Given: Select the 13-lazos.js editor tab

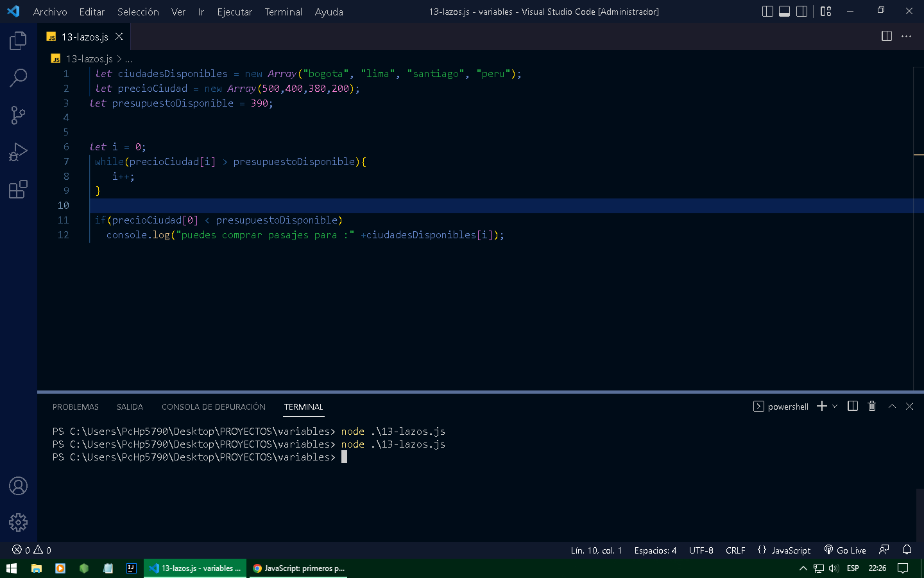Looking at the screenshot, I should pyautogui.click(x=84, y=37).
